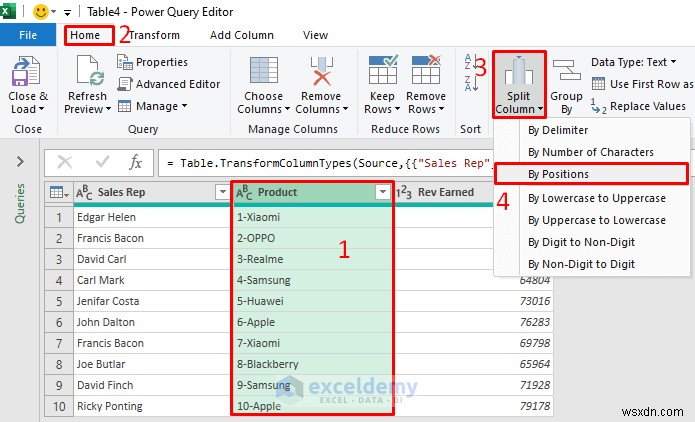Switch to the Add Column tab

pos(242,35)
